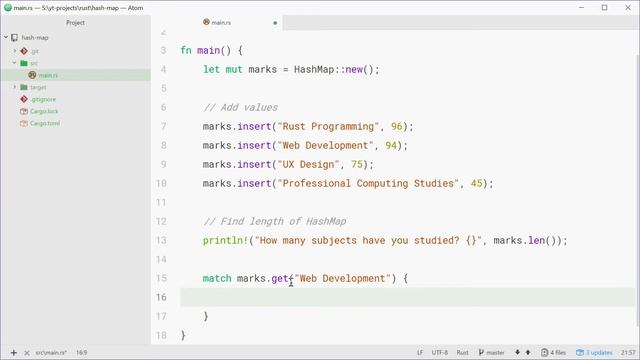
Task: Click the target folder icon
Action: coord(24,87)
